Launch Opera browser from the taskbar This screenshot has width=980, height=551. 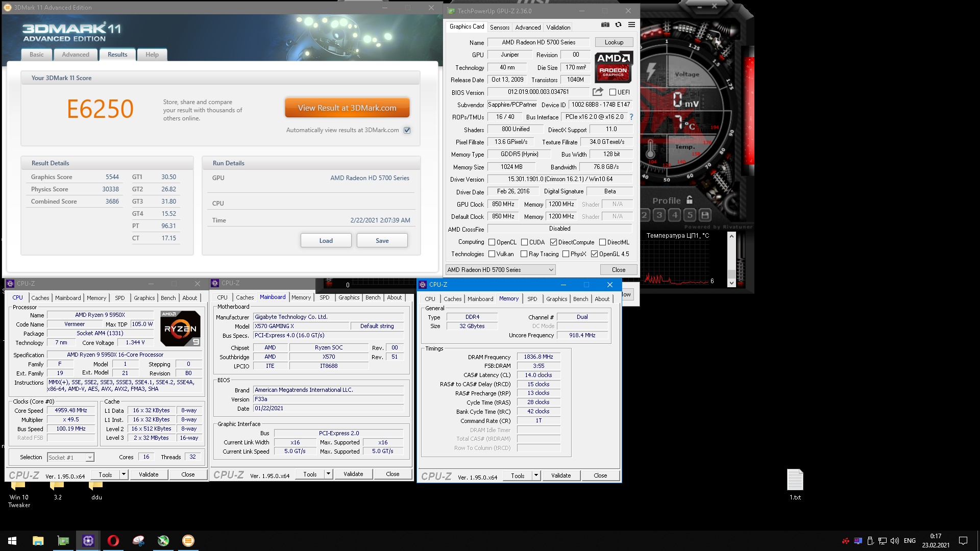tap(113, 541)
